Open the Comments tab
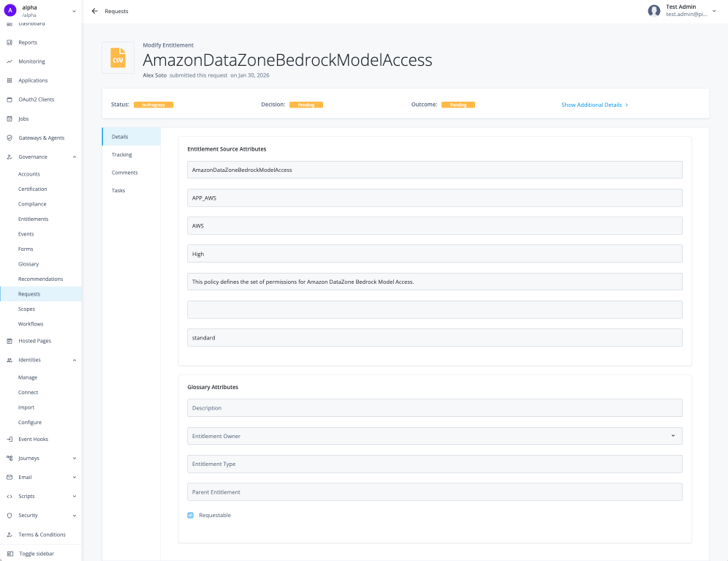Screen dimensions: 728x561 click(x=124, y=173)
